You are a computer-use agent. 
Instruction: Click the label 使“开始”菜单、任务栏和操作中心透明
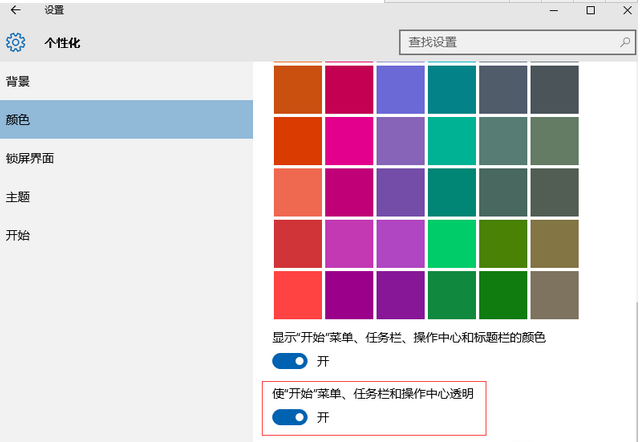(x=373, y=393)
